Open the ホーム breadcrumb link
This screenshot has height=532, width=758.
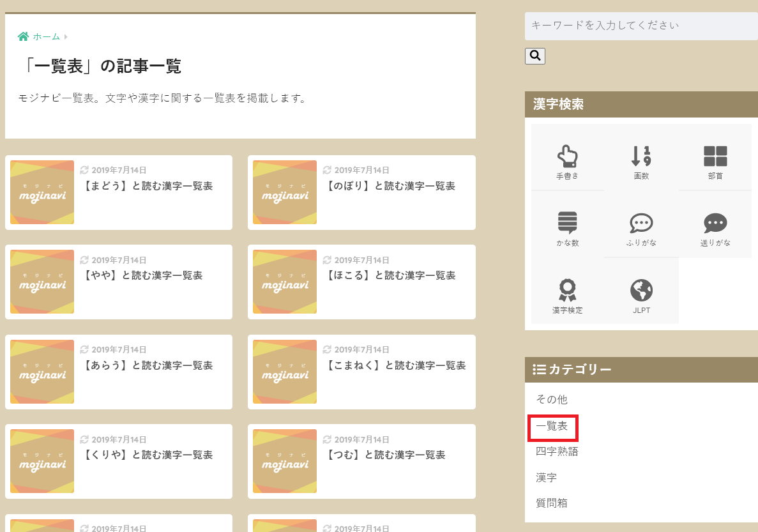47,37
